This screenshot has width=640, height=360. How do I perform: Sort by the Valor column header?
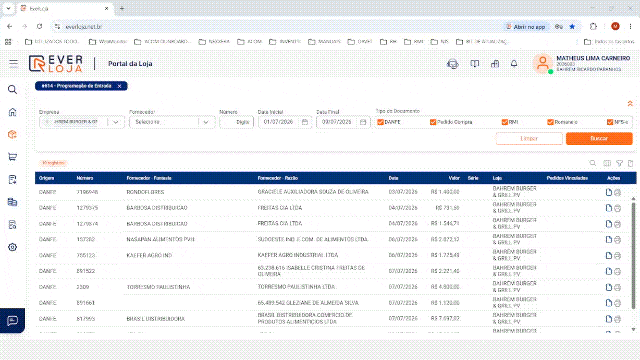coord(454,178)
